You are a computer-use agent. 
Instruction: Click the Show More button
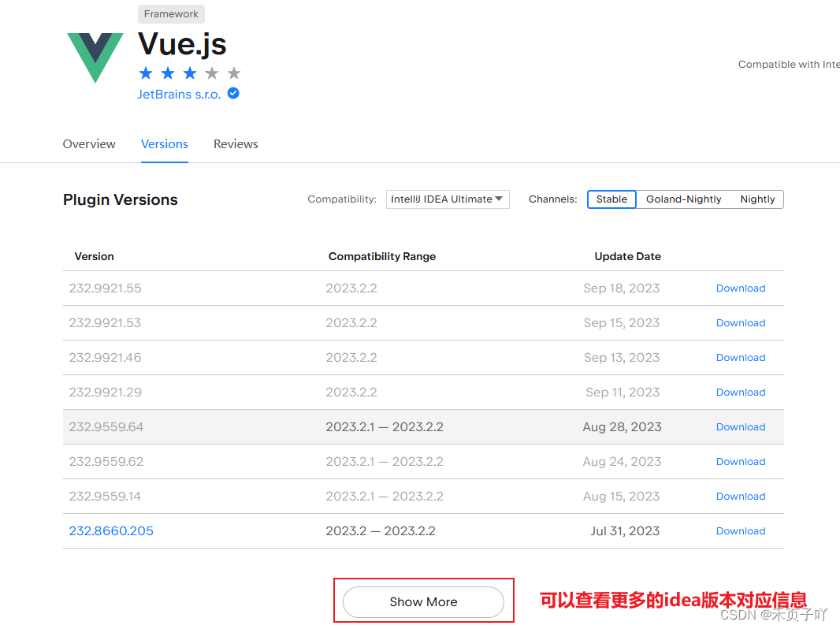[x=423, y=601]
